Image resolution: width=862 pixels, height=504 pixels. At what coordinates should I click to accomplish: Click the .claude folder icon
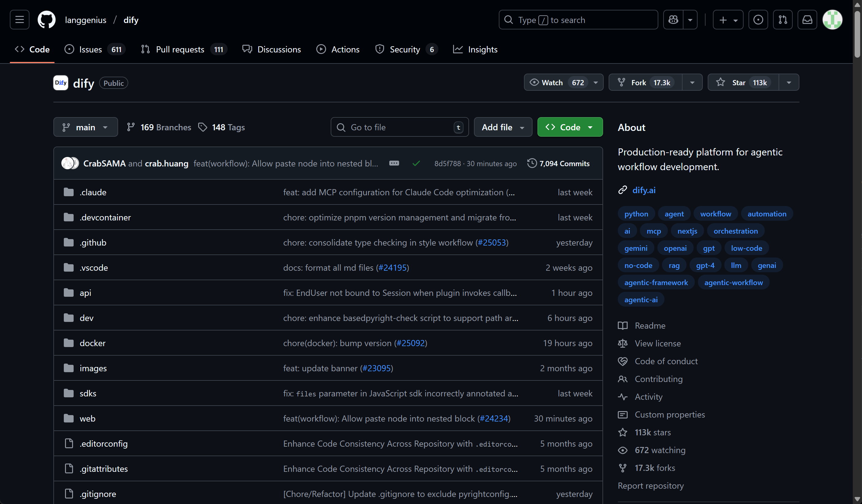click(69, 192)
